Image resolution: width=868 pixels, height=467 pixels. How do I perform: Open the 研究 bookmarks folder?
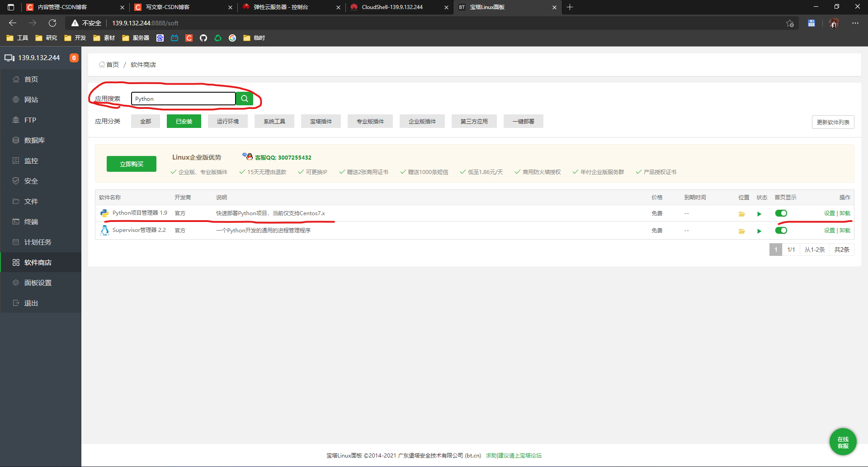tap(46, 38)
